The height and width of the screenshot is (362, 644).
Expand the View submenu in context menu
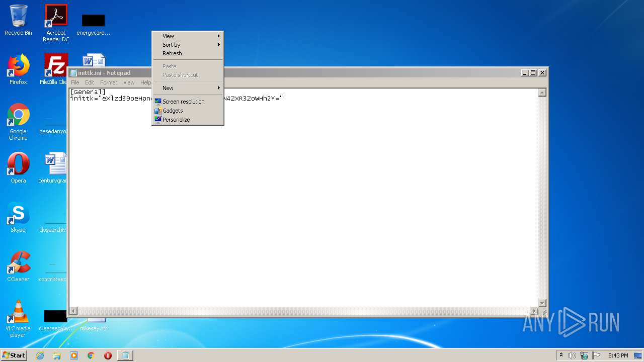(188, 36)
